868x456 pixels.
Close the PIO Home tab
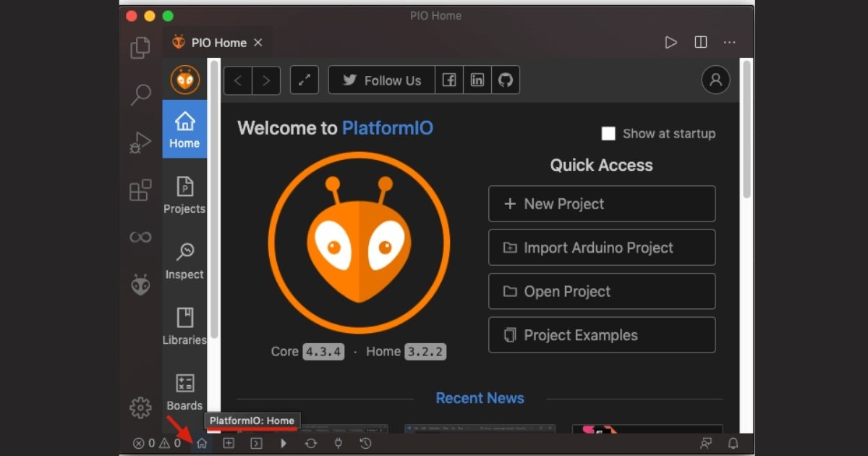pos(258,43)
